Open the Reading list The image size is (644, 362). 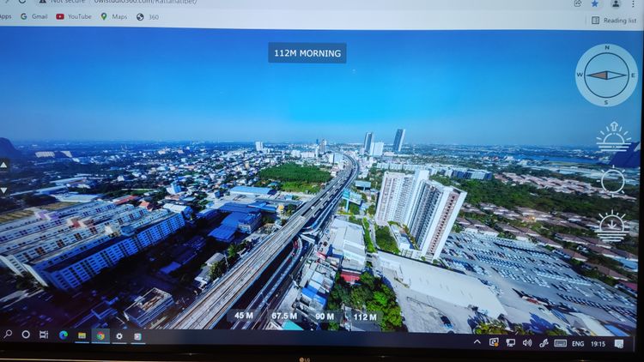pos(614,20)
